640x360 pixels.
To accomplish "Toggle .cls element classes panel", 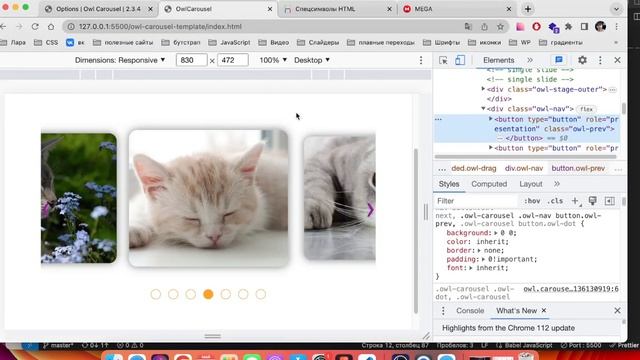I will pos(555,201).
